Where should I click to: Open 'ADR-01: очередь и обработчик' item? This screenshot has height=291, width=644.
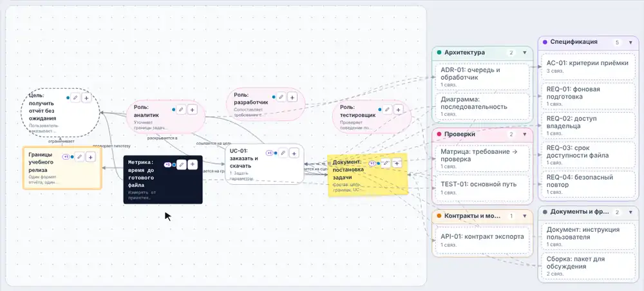point(482,77)
